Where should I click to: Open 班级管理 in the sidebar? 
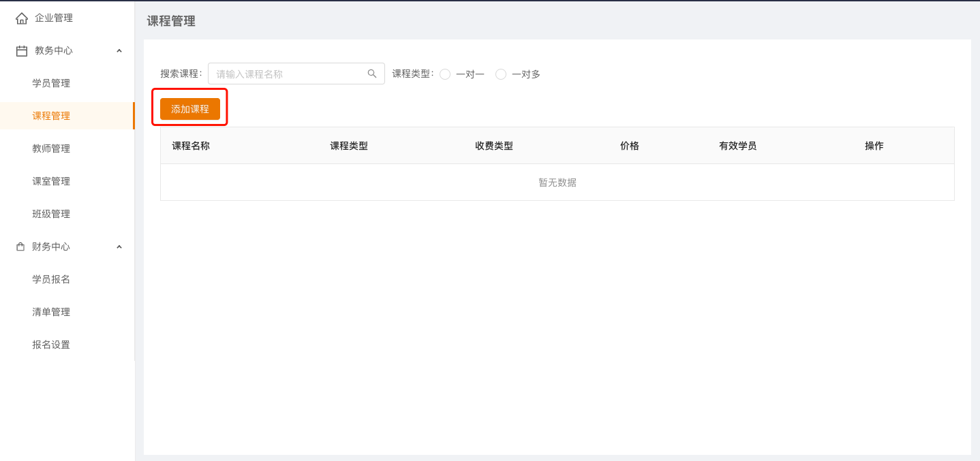pyautogui.click(x=51, y=214)
